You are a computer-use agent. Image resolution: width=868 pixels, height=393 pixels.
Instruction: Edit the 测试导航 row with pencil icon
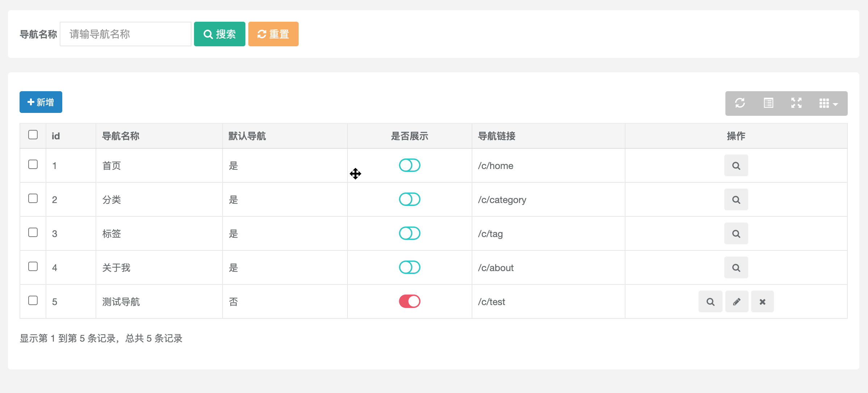737,302
